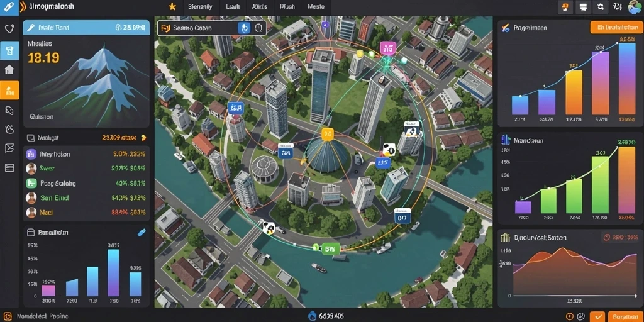Open the Meste menu item
This screenshot has width=644, height=322.
tap(316, 6)
